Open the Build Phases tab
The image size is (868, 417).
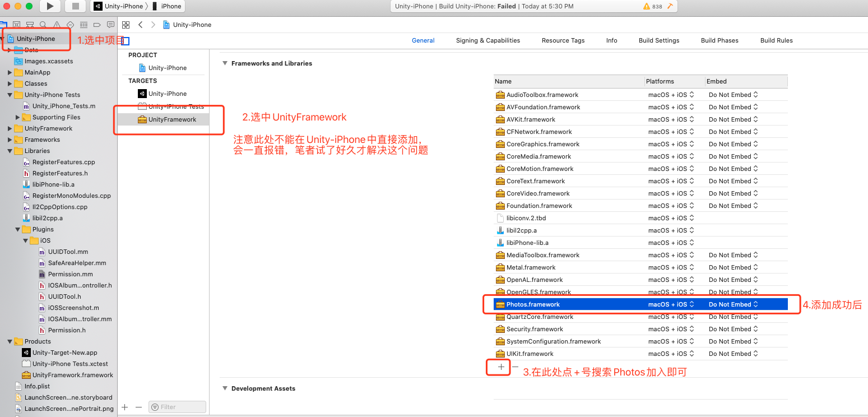(x=720, y=40)
